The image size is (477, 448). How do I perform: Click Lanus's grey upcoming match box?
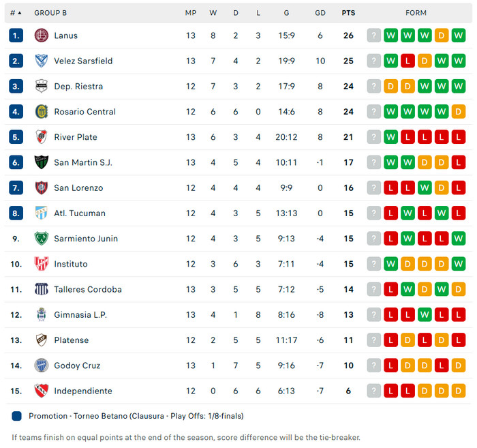(373, 35)
